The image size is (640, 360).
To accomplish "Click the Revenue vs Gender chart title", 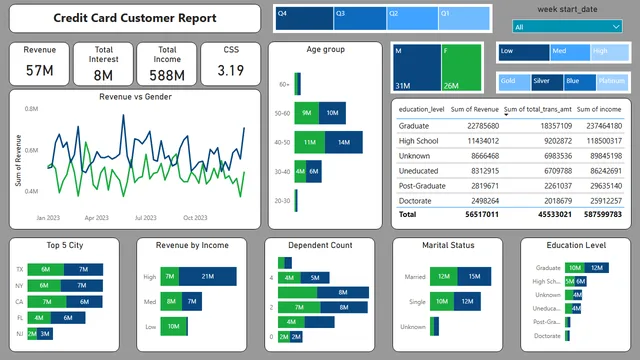I will (136, 97).
